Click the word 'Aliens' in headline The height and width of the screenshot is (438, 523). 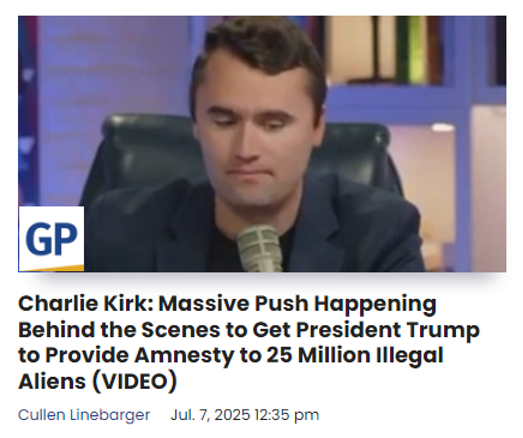[52, 381]
